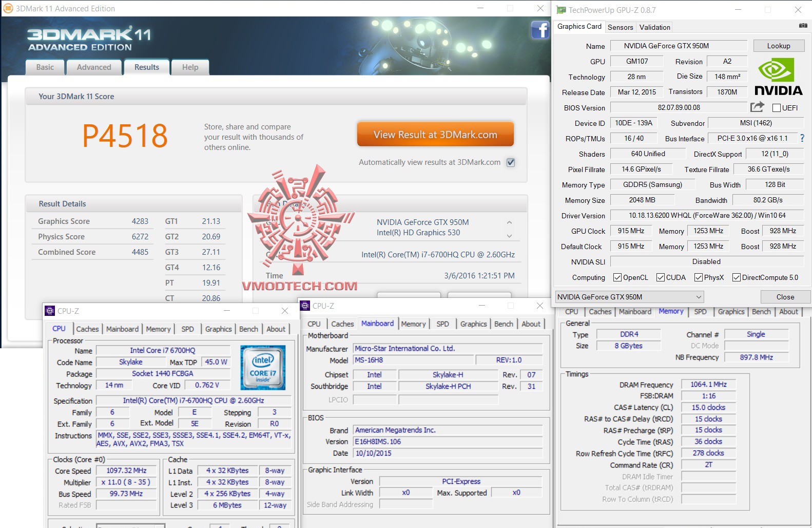812x528 pixels.
Task: Open the Validation tab in GPU-Z
Action: click(x=654, y=27)
